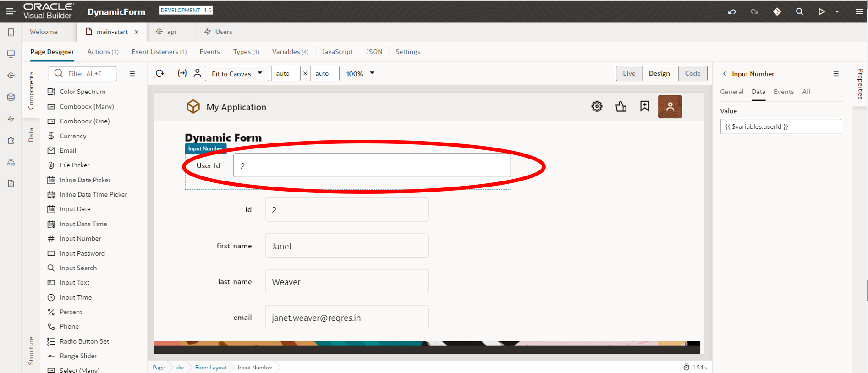Screen dimensions: 868x373
Task: Open the Variables tab
Action: pos(290,52)
